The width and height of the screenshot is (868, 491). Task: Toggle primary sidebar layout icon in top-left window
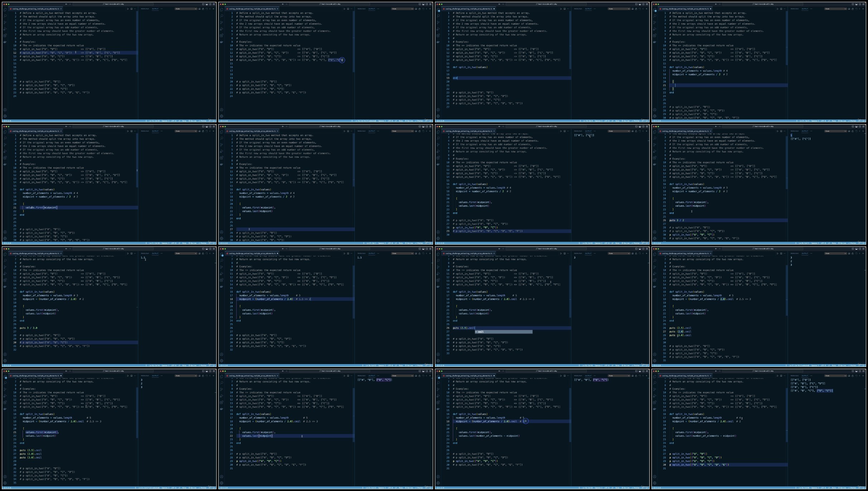(203, 4)
